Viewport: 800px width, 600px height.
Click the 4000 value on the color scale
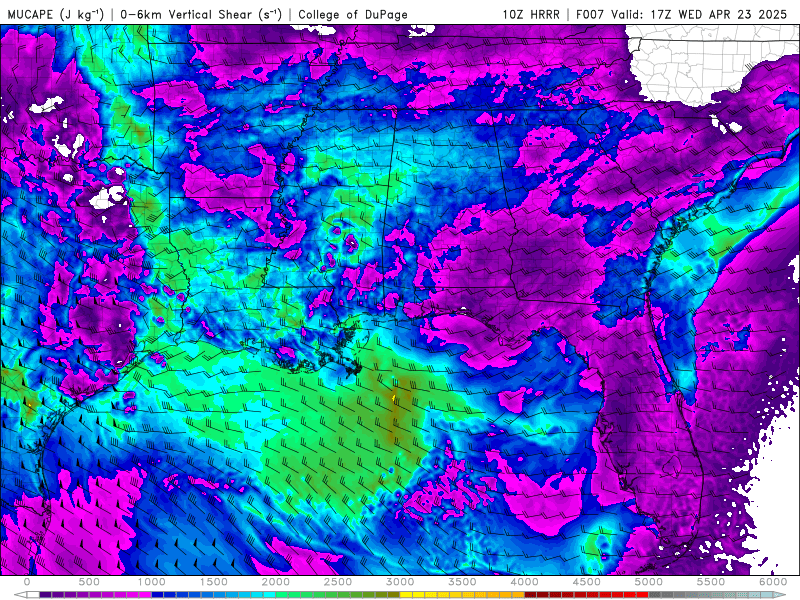524,582
